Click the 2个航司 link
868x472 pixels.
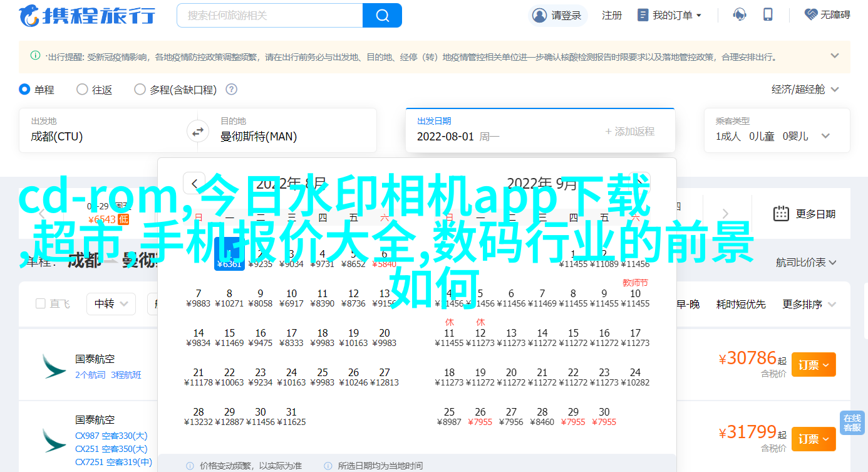tap(91, 375)
